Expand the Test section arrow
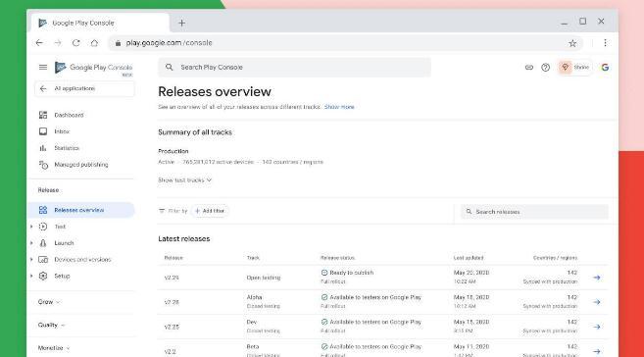The image size is (644, 357). tap(31, 227)
